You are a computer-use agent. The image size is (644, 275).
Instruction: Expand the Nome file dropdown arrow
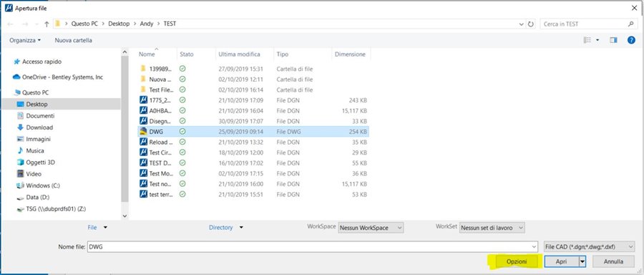[x=534, y=246]
